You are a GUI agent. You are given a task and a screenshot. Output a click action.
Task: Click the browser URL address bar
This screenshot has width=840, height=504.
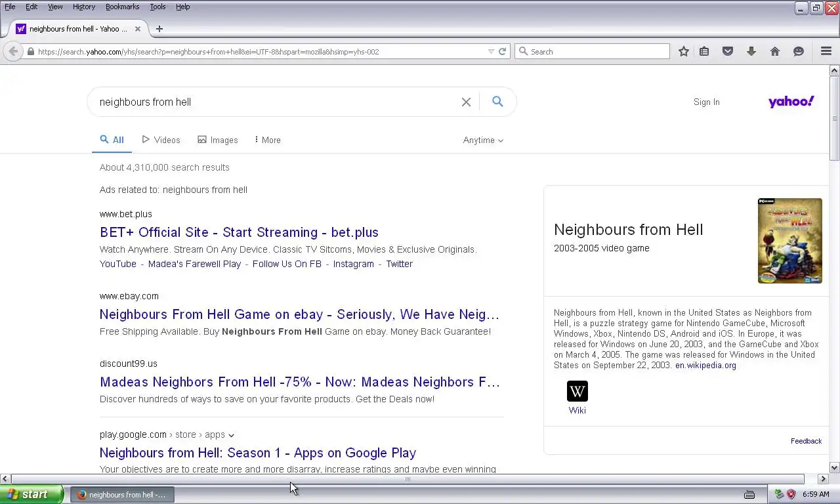261,51
